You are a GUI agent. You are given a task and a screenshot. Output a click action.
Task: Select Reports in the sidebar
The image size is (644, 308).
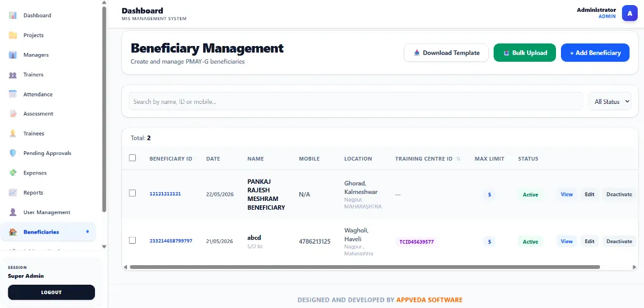point(48,193)
